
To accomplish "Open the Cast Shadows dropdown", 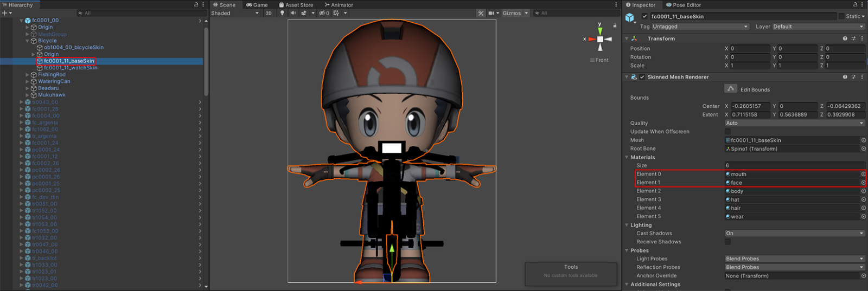I will pos(794,234).
